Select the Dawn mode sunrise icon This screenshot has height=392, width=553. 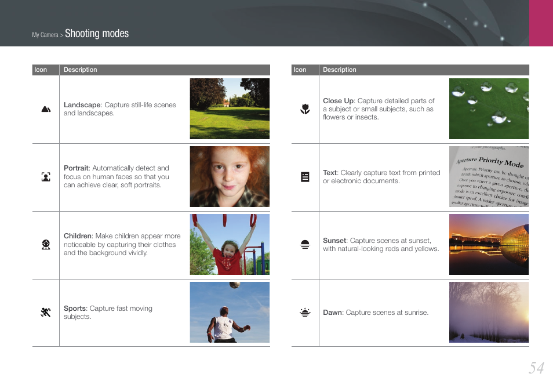click(305, 312)
